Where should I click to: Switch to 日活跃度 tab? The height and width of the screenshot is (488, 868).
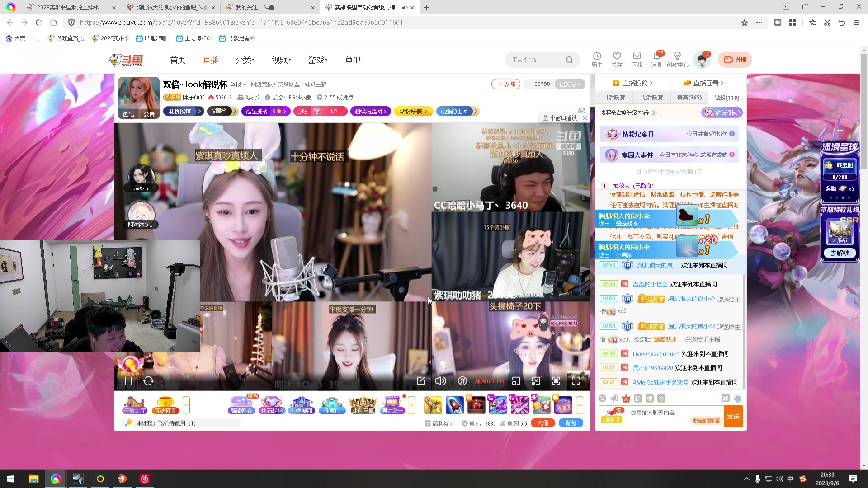(x=614, y=98)
